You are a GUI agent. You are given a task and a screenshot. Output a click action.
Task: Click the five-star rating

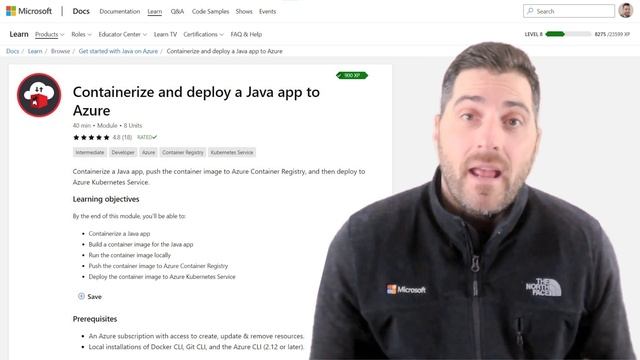click(91, 138)
